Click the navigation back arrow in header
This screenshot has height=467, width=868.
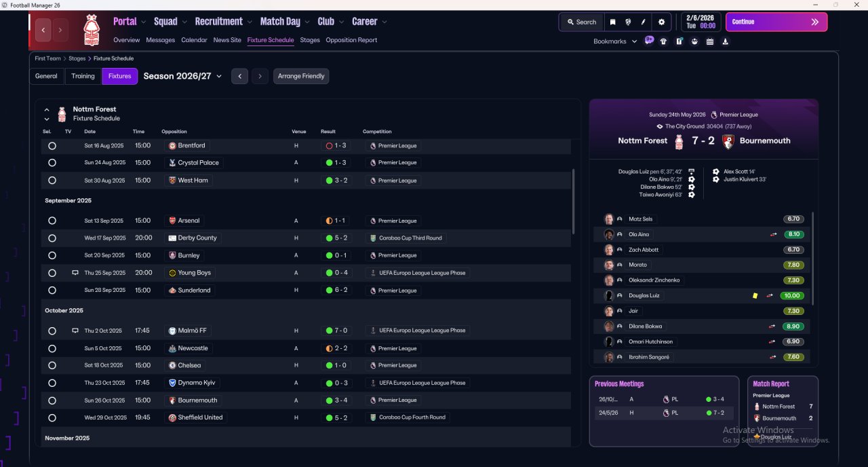[x=43, y=30]
